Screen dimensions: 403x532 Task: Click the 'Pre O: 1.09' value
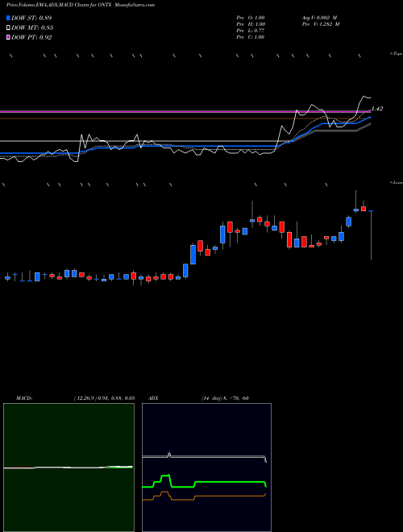tap(251, 18)
